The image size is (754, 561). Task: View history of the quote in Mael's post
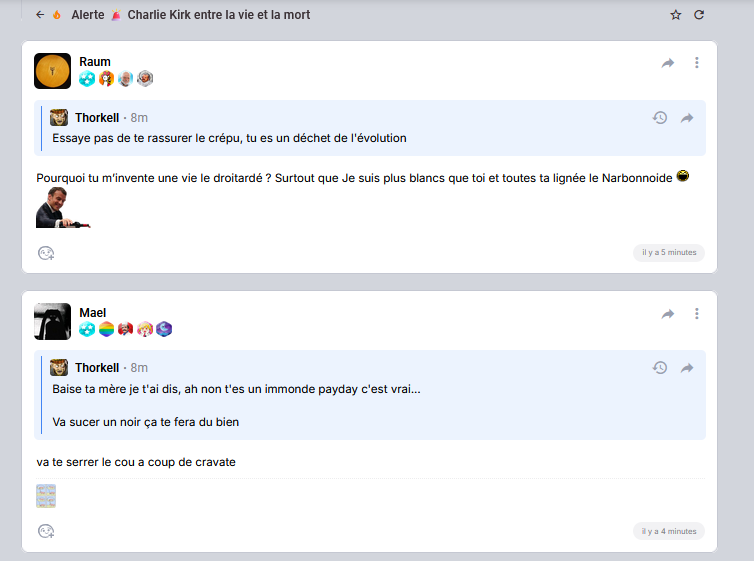pos(660,368)
